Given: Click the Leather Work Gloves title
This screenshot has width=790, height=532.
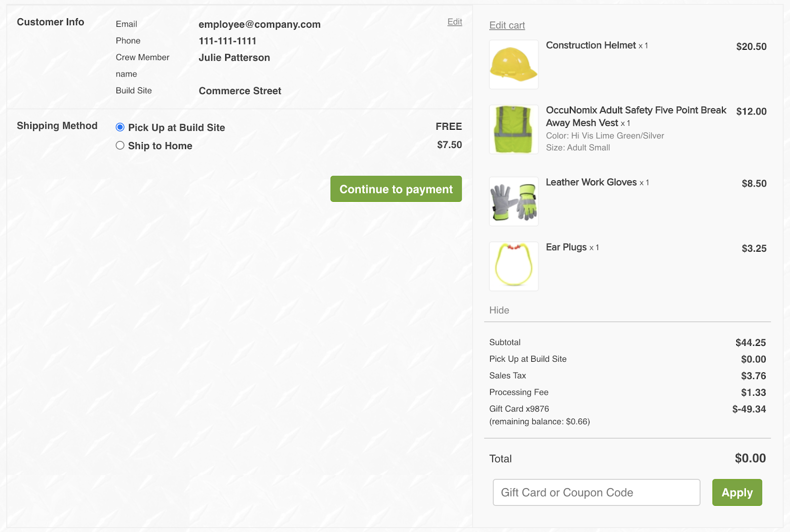Looking at the screenshot, I should pos(592,183).
